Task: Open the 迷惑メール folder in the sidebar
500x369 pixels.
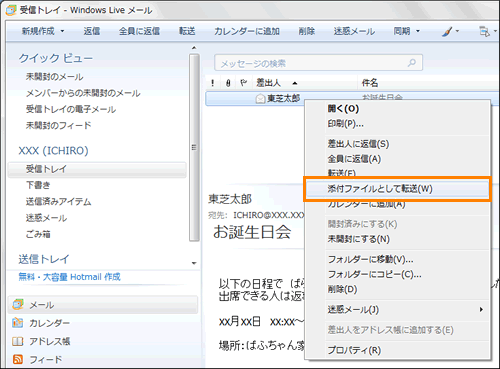Action: coord(46,218)
